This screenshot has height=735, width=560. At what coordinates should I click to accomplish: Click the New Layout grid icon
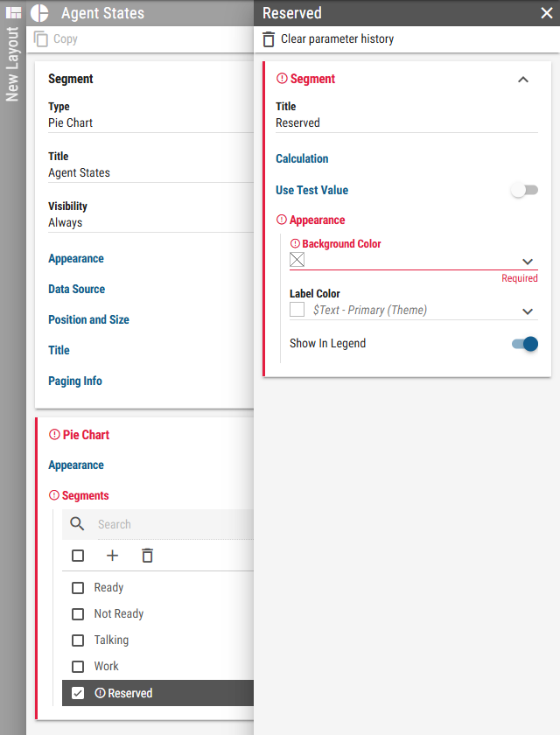(14, 12)
